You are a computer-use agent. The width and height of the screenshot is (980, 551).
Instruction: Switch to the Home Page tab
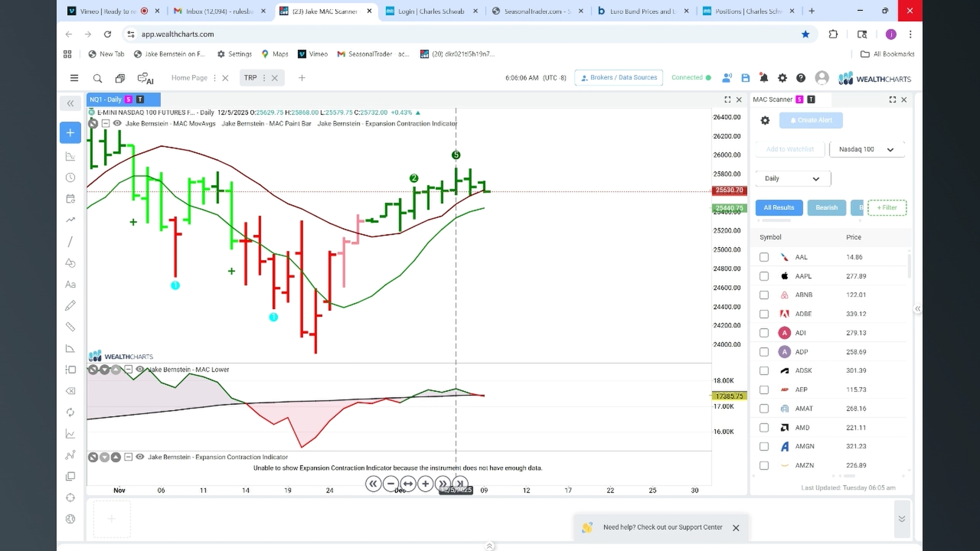[189, 78]
